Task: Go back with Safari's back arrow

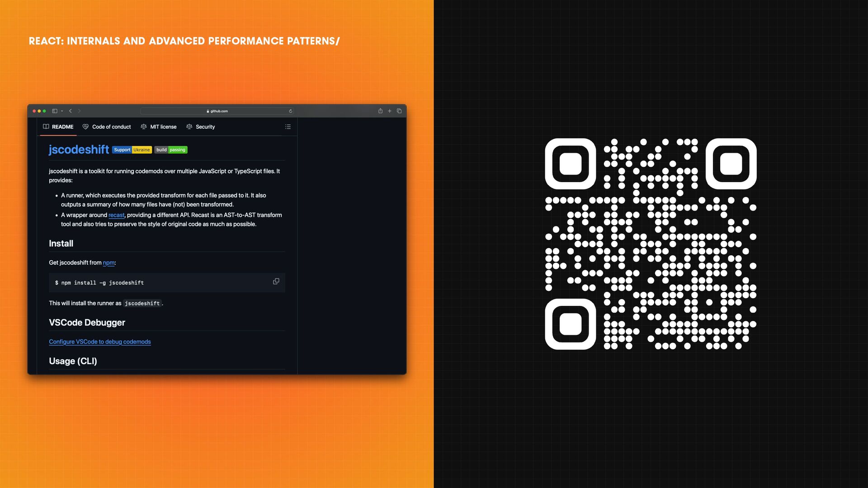Action: click(71, 111)
